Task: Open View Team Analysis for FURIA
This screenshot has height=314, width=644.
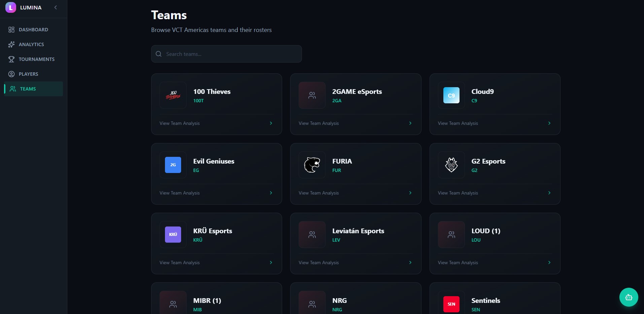Action: 318,193
